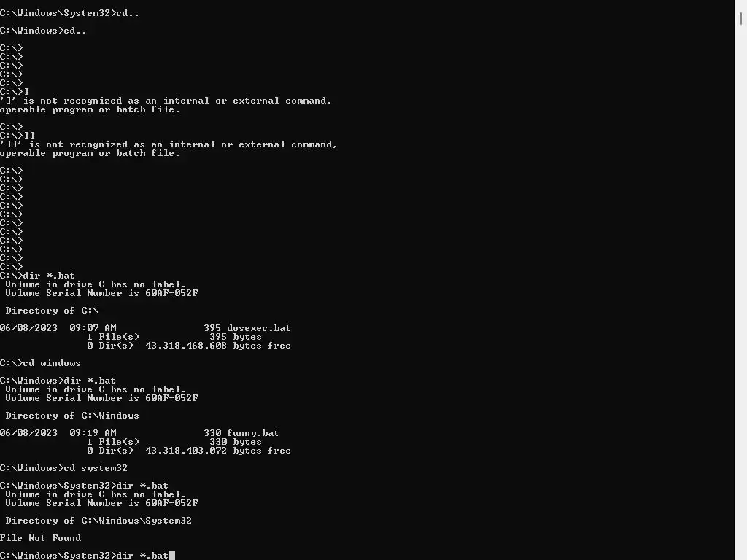The image size is (747, 560).
Task: Click '43,318,468,608 bytes free' text
Action: coord(218,346)
